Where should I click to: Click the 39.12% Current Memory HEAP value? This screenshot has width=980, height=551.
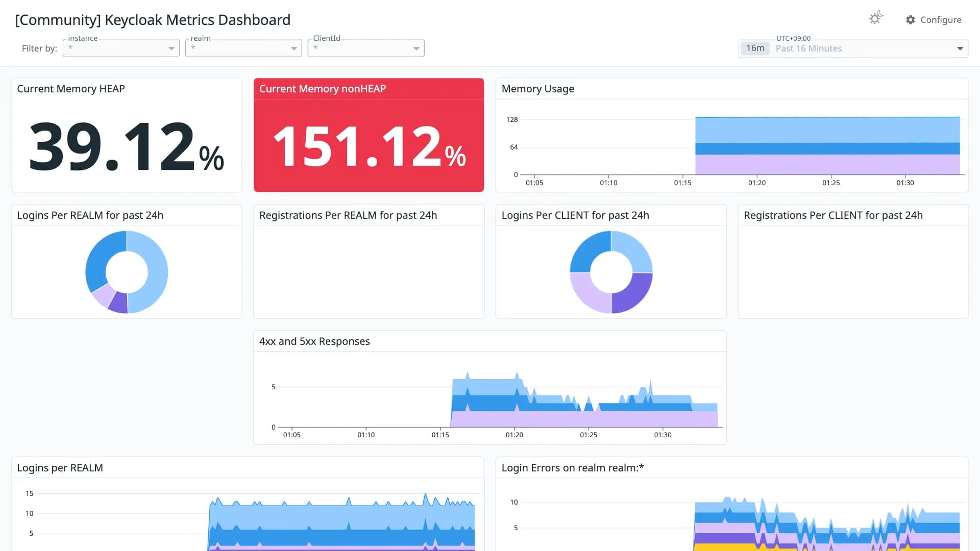[x=126, y=146]
